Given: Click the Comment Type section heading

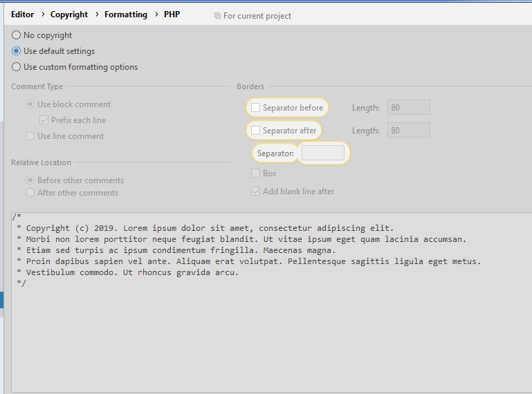Looking at the screenshot, I should pyautogui.click(x=37, y=86).
